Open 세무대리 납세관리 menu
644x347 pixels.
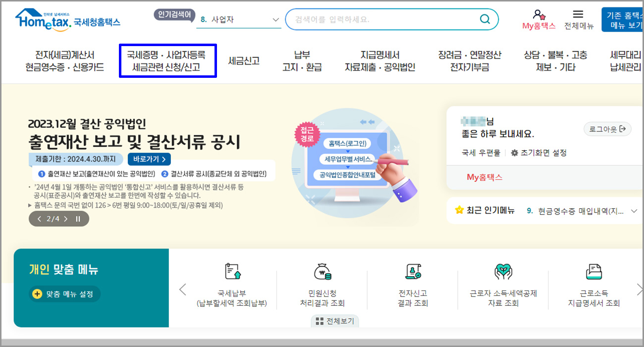tap(626, 61)
